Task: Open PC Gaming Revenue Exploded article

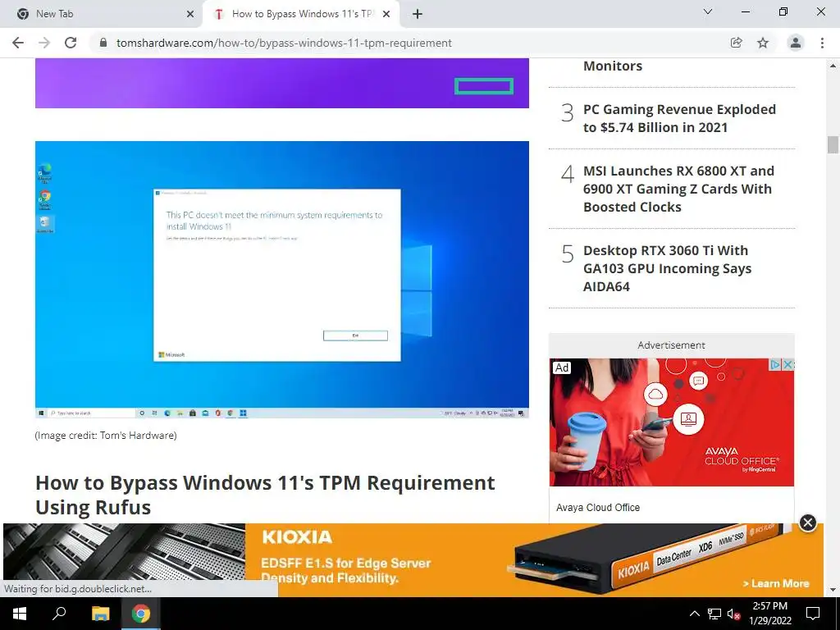Action: [679, 118]
